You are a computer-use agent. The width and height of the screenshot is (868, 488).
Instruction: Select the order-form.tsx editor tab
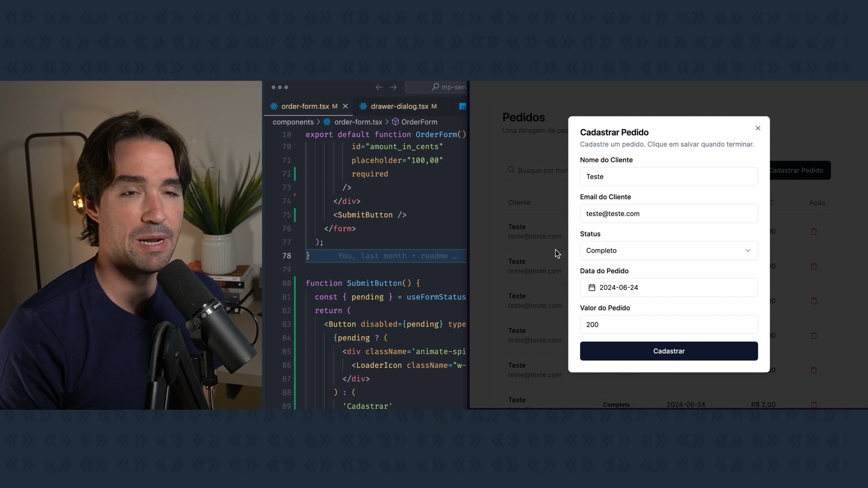pos(305,106)
